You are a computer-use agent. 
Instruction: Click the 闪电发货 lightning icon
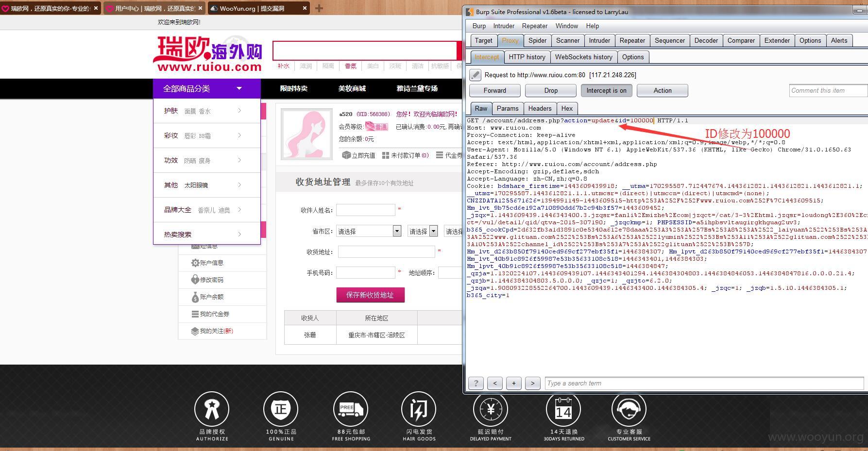pos(419,409)
